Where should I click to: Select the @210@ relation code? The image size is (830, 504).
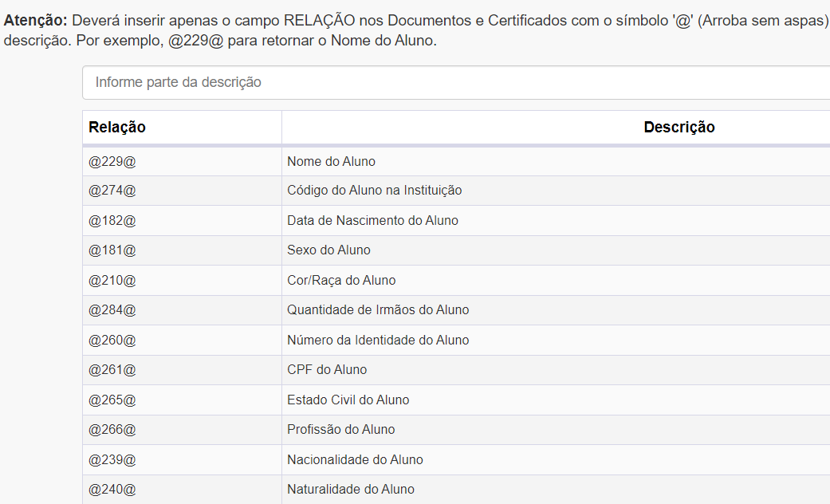click(112, 281)
